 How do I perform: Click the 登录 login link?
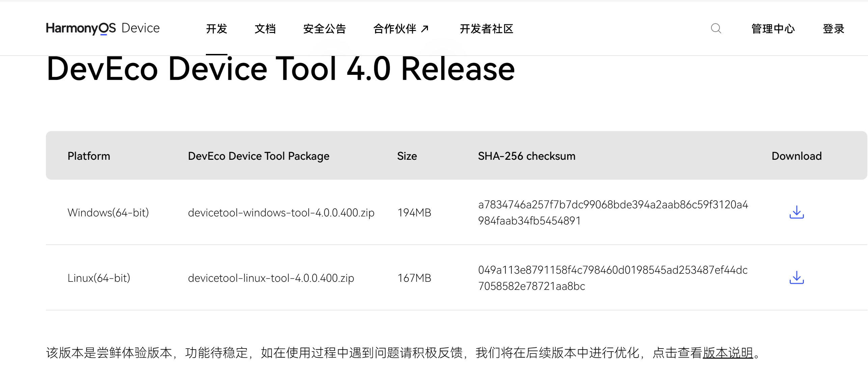[833, 29]
